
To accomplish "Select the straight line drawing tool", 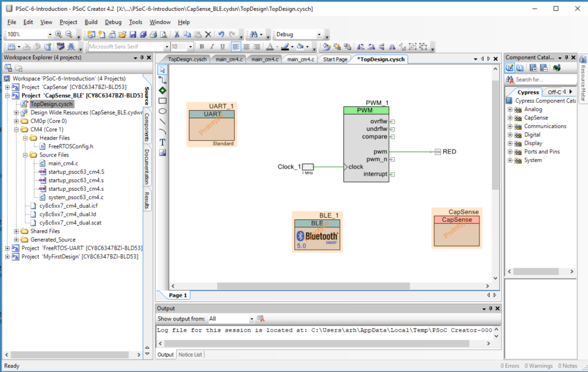I will [163, 122].
